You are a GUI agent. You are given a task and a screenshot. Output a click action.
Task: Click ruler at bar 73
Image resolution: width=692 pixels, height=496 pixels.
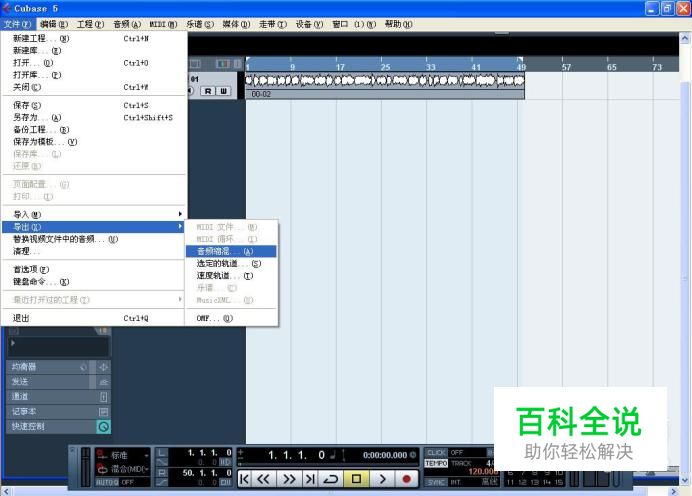(x=657, y=67)
